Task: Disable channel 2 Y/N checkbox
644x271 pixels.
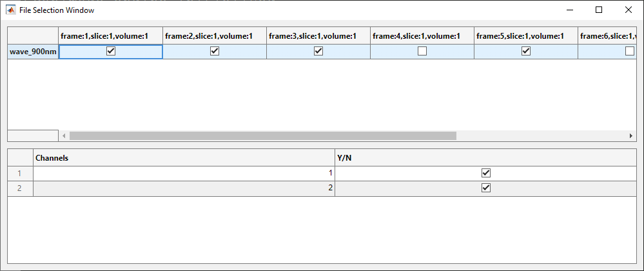Action: 486,188
